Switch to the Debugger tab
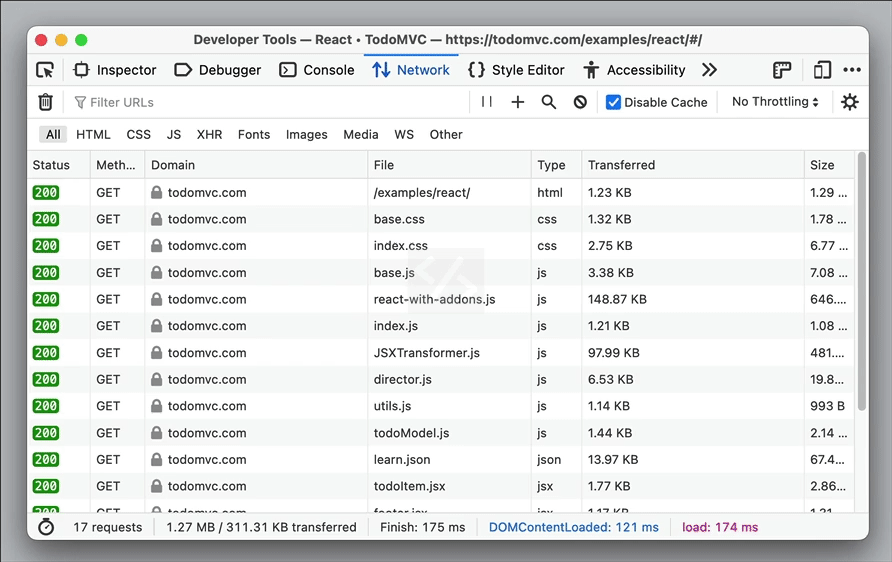 (x=217, y=70)
